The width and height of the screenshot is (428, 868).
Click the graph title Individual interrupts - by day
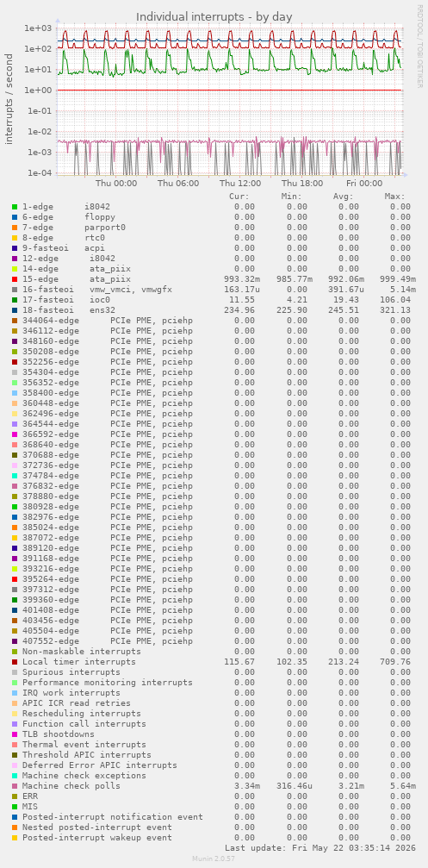pos(214,16)
